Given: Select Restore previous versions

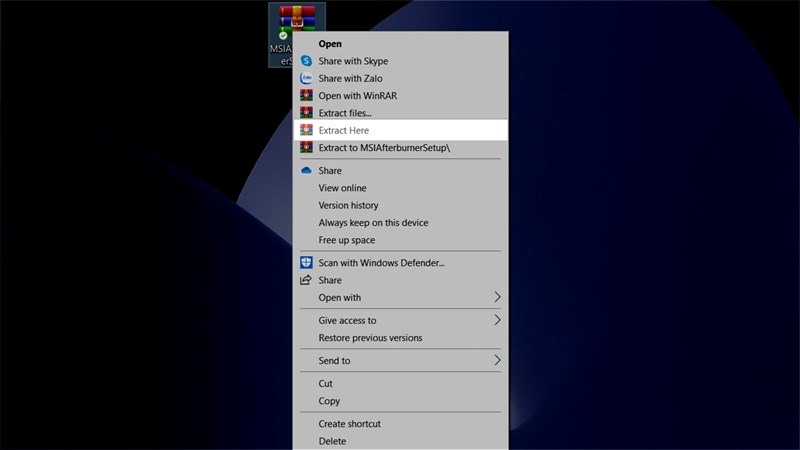Looking at the screenshot, I should tap(401, 338).
